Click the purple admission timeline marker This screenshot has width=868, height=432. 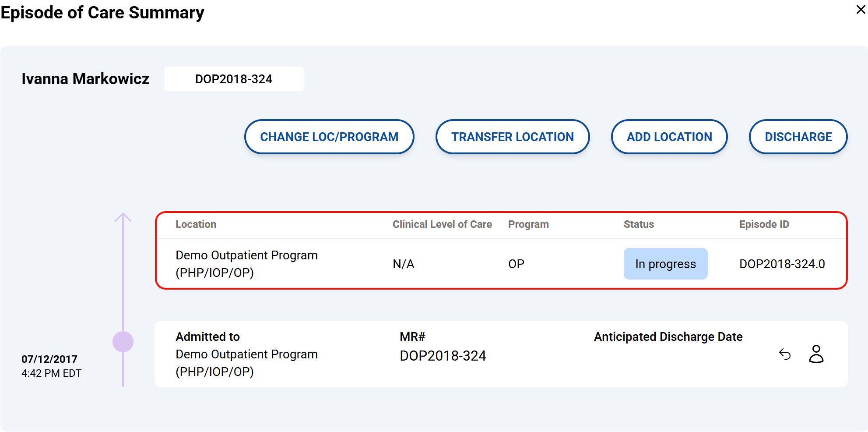click(x=123, y=342)
